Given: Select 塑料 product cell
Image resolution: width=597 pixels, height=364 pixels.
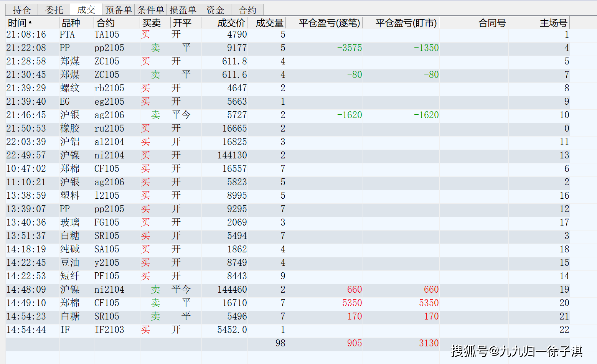Looking at the screenshot, I should 70,196.
